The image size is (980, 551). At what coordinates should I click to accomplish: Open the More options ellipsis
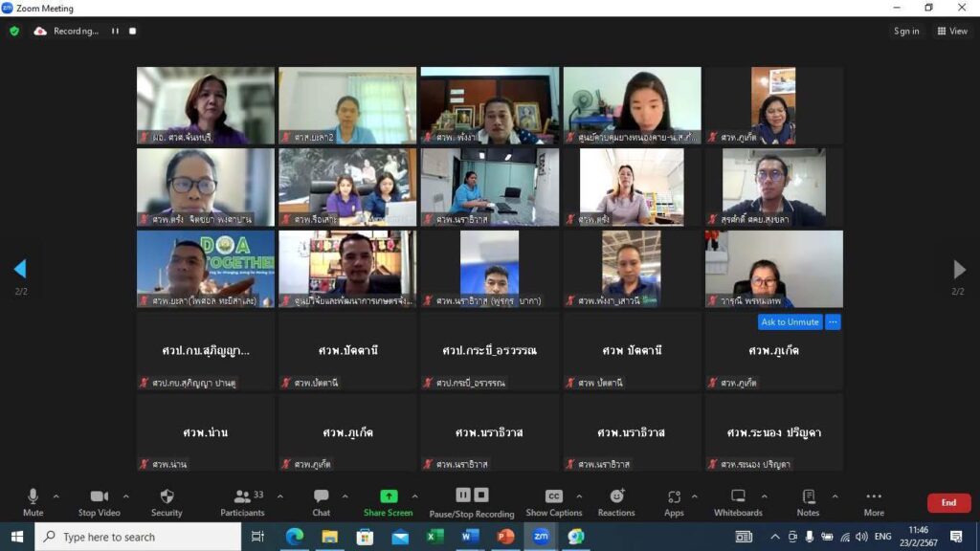(x=874, y=501)
